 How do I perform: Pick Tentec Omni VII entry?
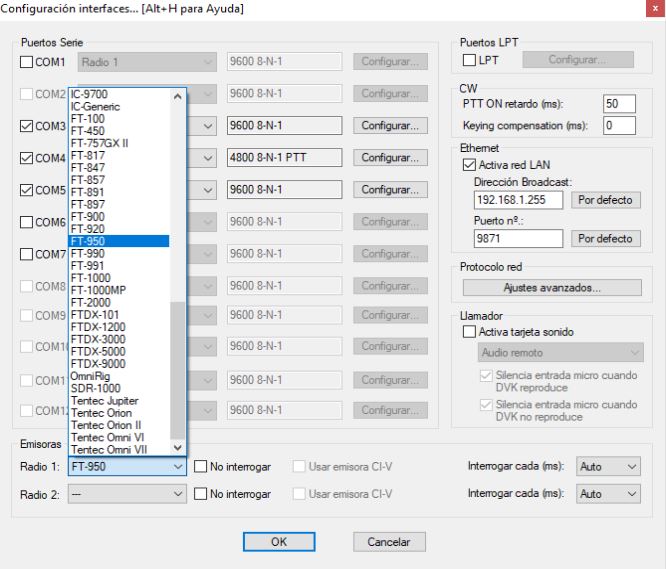119,450
